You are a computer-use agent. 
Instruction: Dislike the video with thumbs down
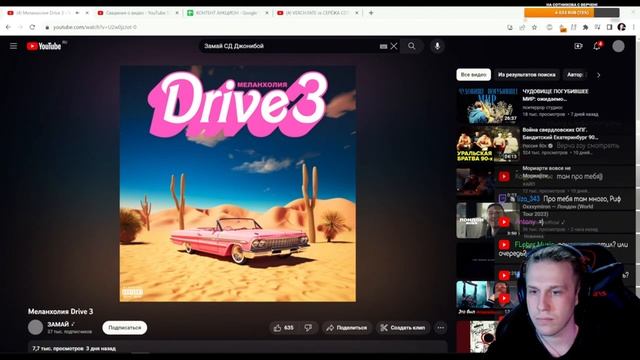click(x=309, y=328)
